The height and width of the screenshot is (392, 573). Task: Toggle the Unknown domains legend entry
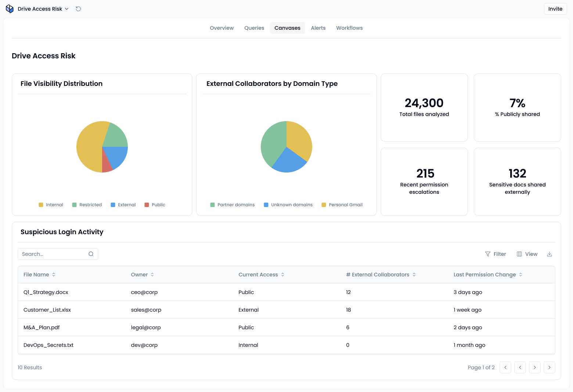tap(288, 205)
